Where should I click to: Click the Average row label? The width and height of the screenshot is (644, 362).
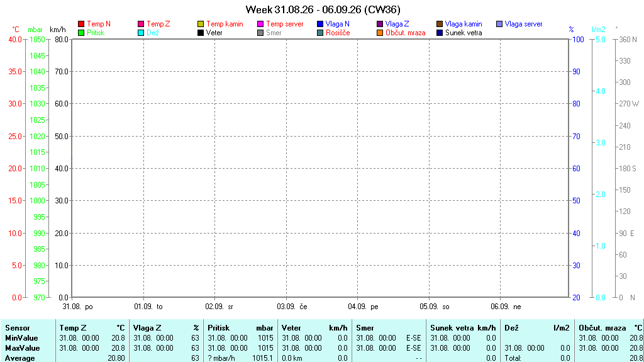(x=19, y=358)
